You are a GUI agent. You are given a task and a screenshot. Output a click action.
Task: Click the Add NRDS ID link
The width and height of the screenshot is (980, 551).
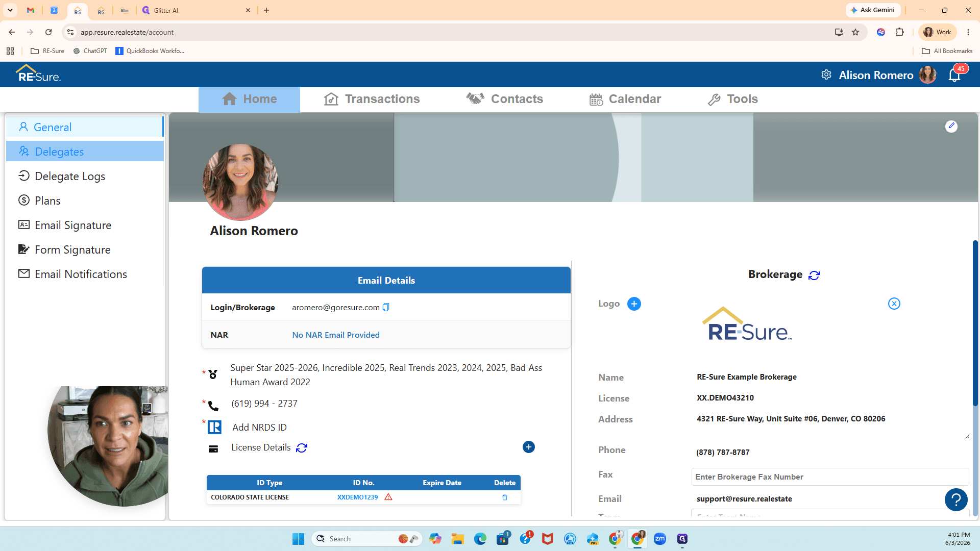[x=259, y=428]
